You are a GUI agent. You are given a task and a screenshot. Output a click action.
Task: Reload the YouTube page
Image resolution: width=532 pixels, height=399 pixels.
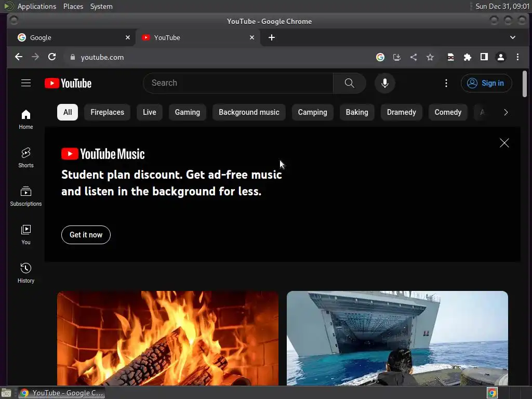pos(52,57)
